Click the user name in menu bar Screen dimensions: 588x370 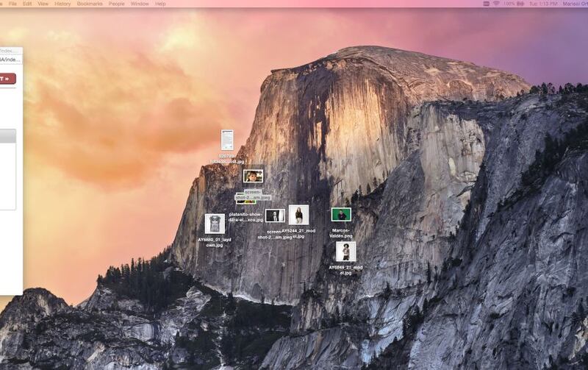click(575, 4)
